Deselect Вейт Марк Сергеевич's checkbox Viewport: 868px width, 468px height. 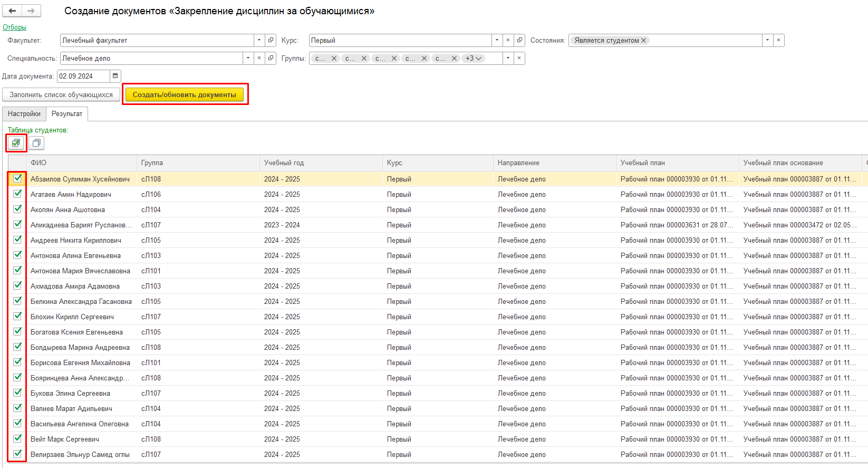(17, 438)
